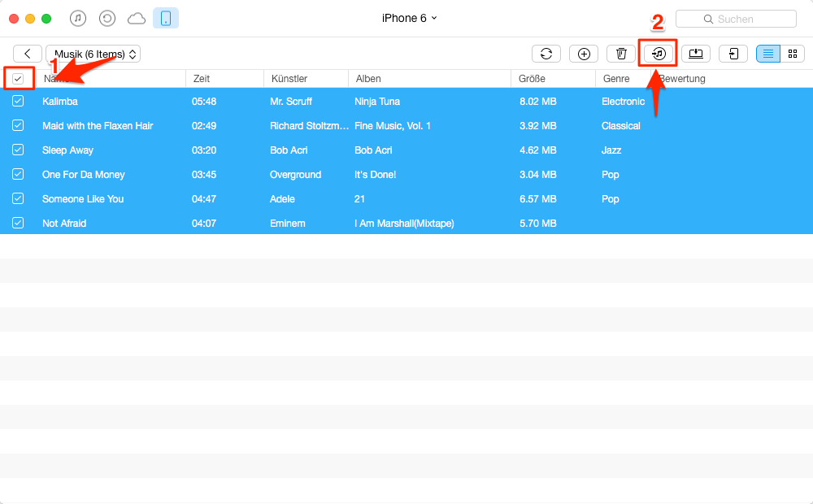Uncheck the Not Afraid checkbox
This screenshot has height=504, width=813.
click(18, 223)
